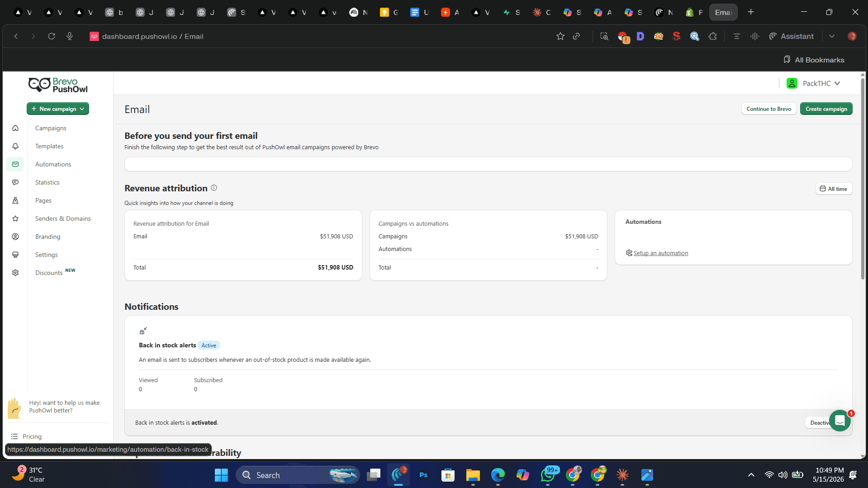Click the gear icon in sidebar
Screen dimensions: 868x488
pyautogui.click(x=15, y=273)
